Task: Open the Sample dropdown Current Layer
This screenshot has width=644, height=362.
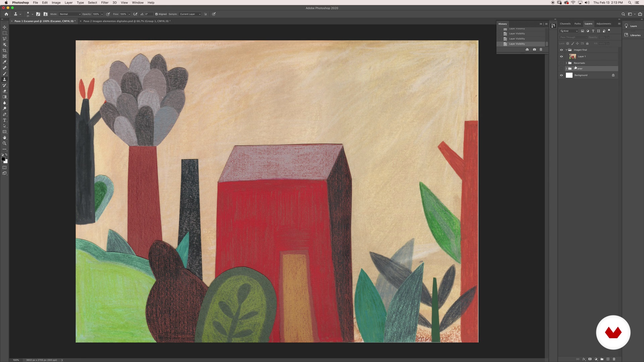Action: coord(190,14)
